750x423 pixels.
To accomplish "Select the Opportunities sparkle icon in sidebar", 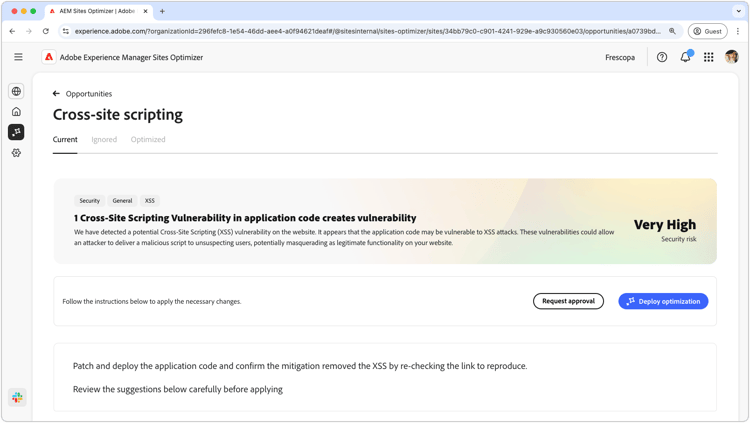I will pos(16,132).
